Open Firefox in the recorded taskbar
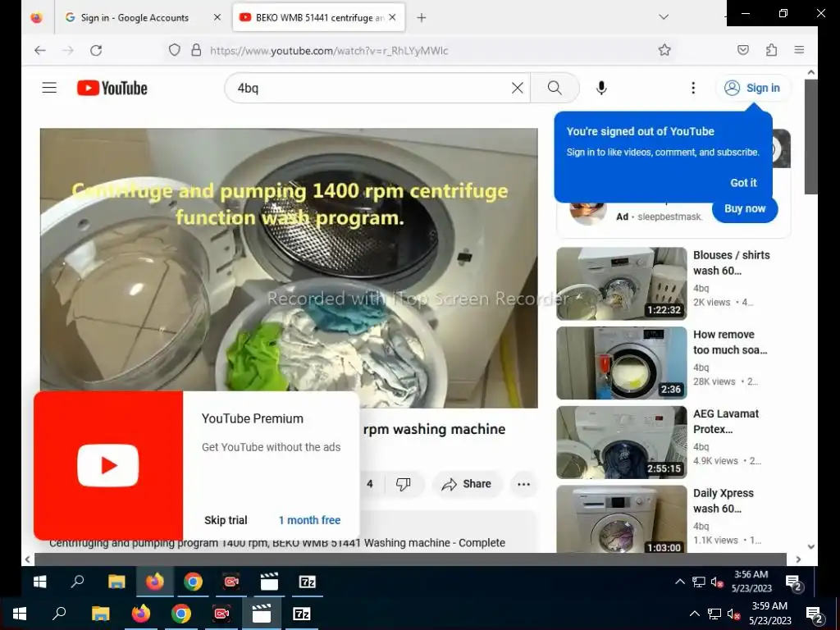Viewport: 840px width, 630px height. coord(155,582)
